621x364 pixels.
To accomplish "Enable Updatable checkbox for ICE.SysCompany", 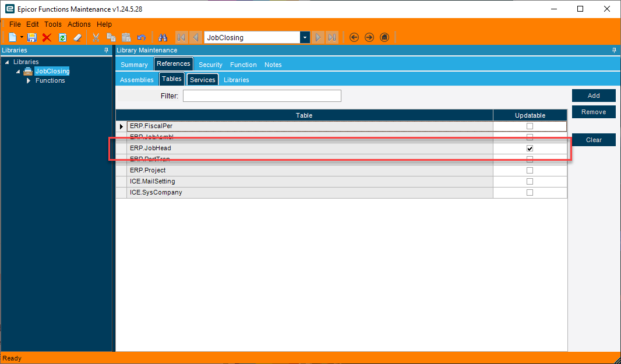I will tap(530, 193).
